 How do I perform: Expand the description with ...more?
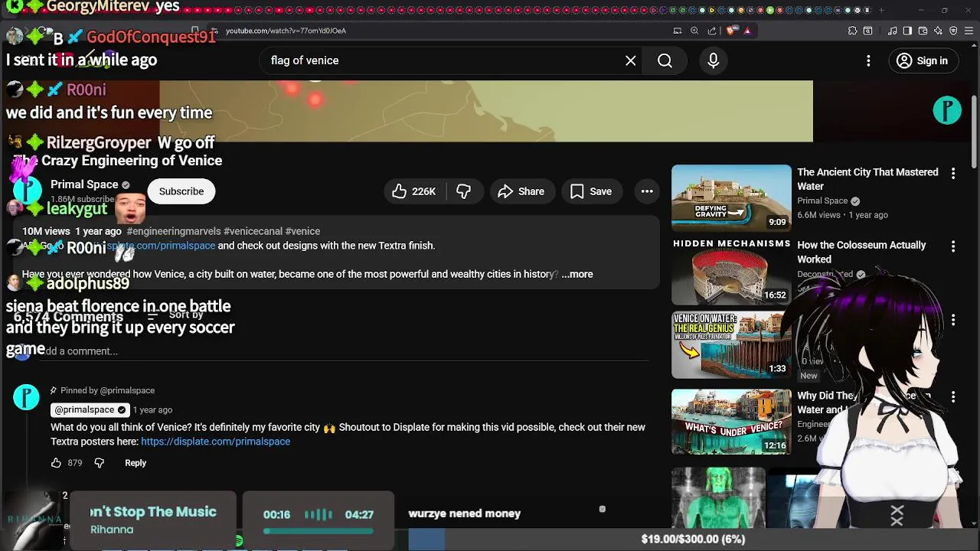click(x=577, y=274)
